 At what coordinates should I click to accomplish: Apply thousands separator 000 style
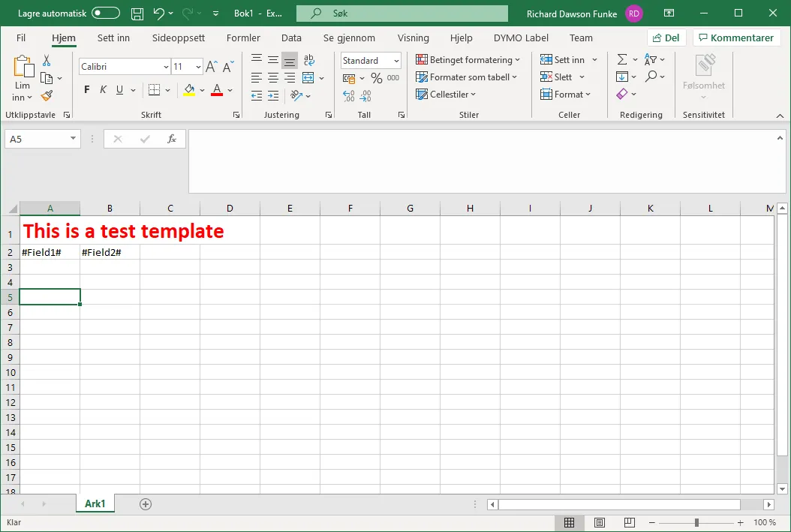point(393,78)
